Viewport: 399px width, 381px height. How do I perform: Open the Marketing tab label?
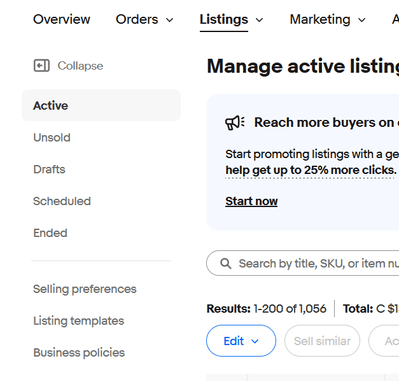pyautogui.click(x=320, y=19)
